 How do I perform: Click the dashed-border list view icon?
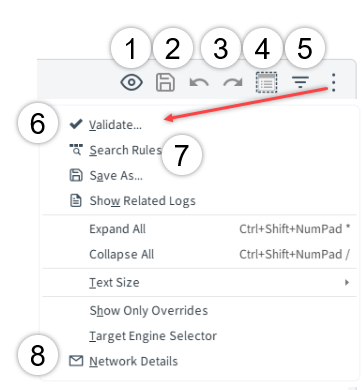pyautogui.click(x=266, y=82)
